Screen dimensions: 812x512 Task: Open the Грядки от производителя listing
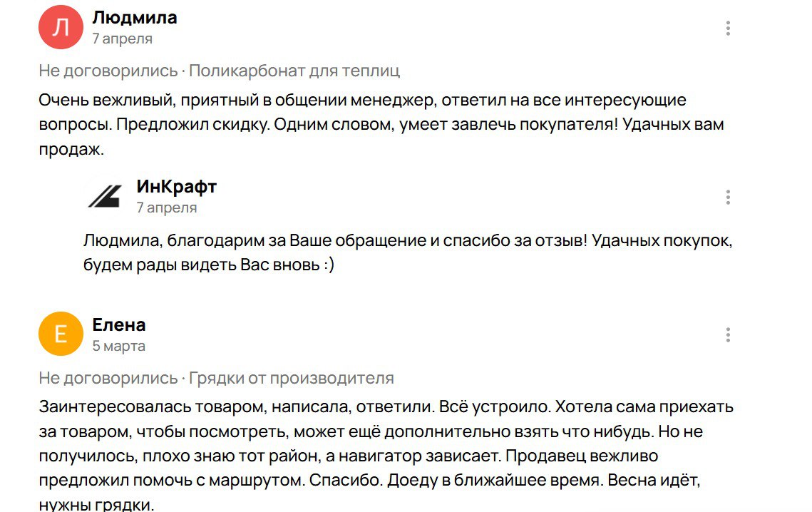[291, 379]
